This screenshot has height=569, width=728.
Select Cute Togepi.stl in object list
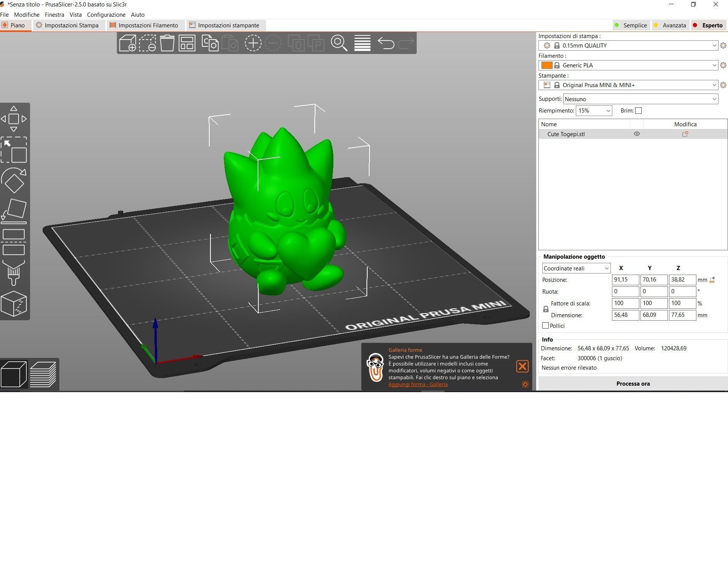coord(566,134)
